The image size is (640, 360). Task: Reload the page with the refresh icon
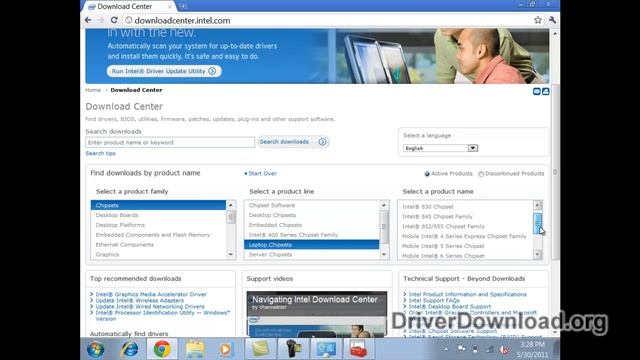coord(114,20)
